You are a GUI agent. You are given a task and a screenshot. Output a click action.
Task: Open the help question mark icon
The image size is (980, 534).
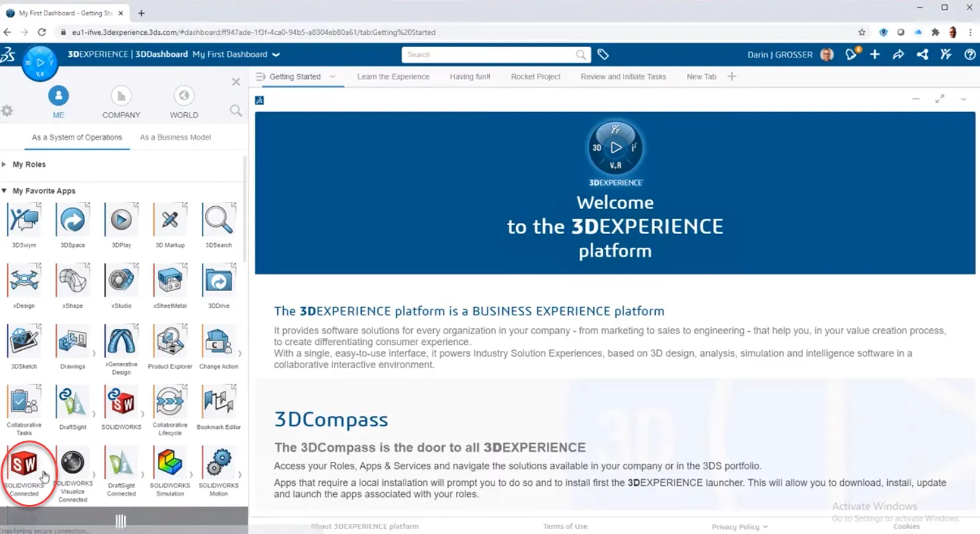tap(970, 55)
